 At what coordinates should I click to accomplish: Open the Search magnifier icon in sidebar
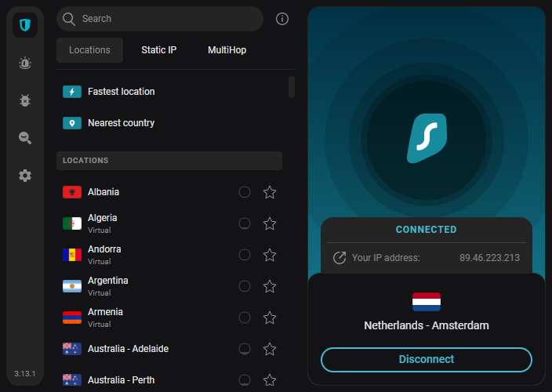pos(25,137)
